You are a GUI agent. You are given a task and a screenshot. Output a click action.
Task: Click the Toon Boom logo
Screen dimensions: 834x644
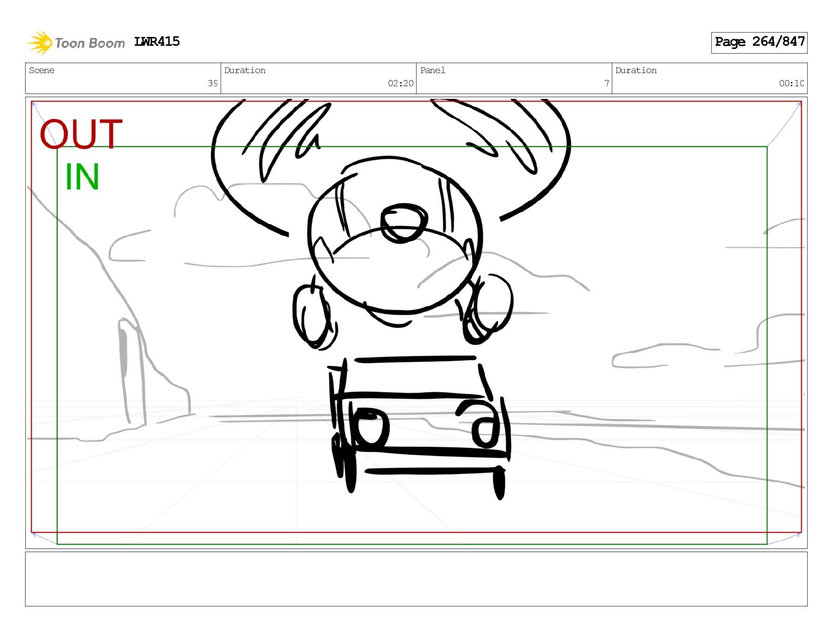[x=76, y=43]
